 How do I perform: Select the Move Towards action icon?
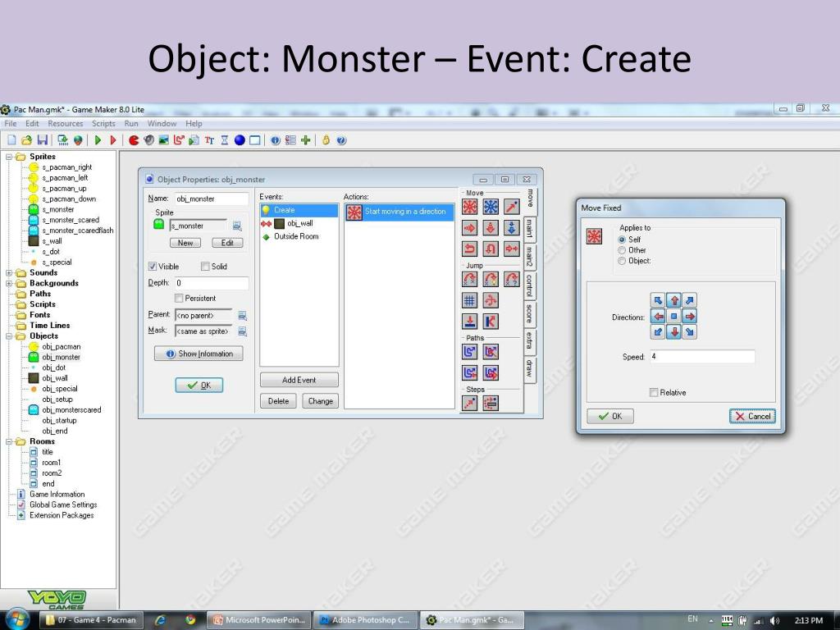pos(512,207)
